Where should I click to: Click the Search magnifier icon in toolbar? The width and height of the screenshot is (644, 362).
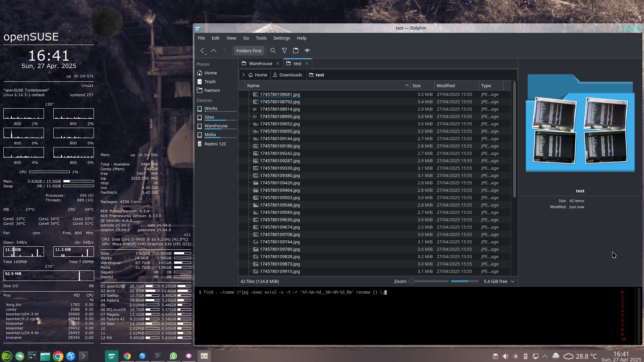pos(273,51)
